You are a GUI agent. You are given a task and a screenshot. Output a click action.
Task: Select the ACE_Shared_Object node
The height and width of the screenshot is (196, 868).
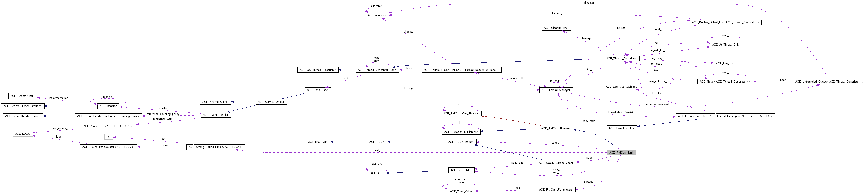[215, 102]
